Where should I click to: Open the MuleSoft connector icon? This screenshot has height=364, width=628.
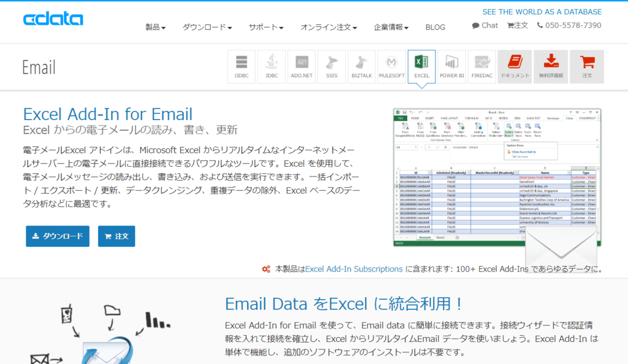click(392, 67)
